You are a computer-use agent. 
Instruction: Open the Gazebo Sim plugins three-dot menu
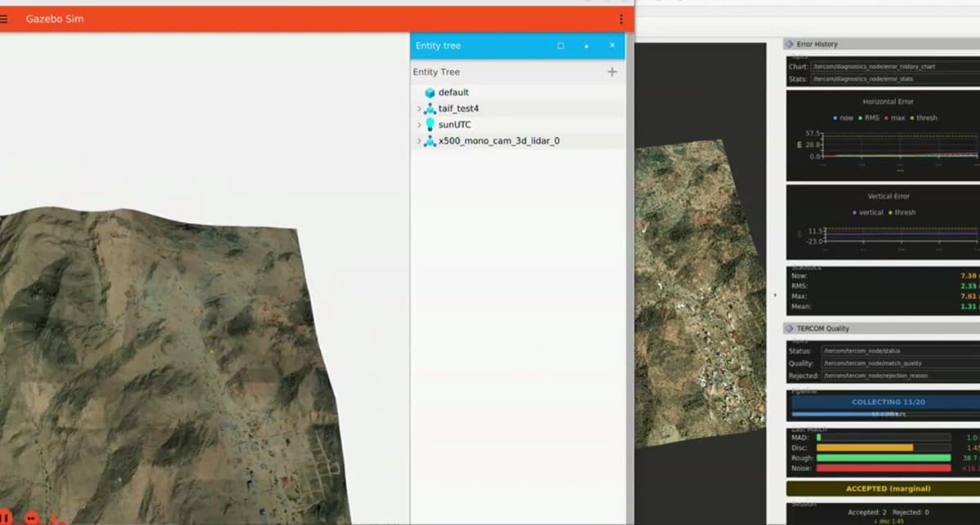point(621,19)
